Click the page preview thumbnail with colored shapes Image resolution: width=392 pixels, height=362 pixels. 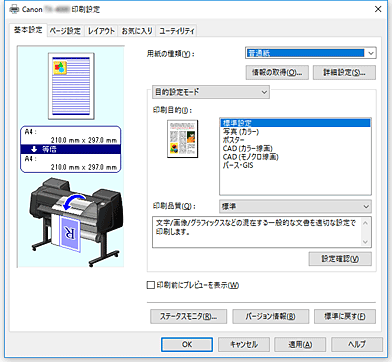coord(71,86)
